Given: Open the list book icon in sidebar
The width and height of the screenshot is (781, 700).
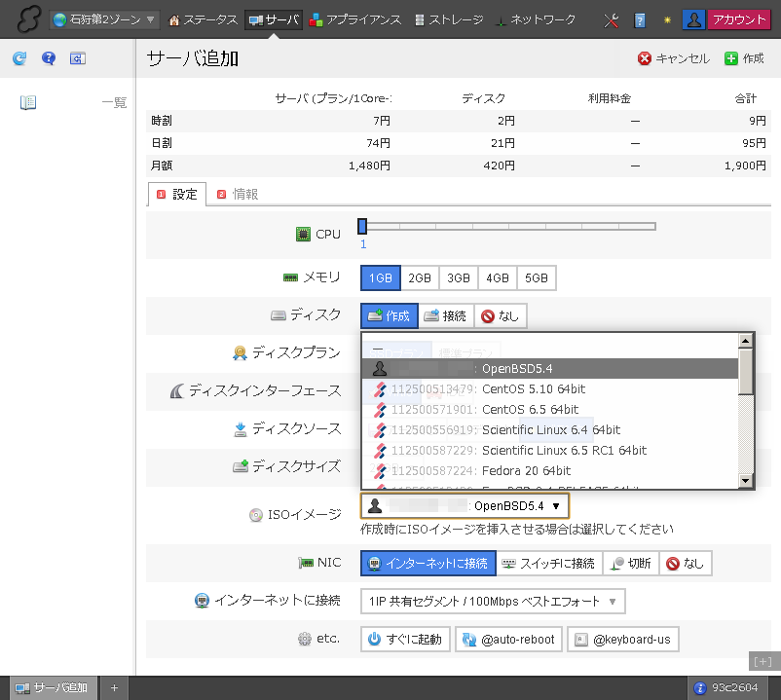Looking at the screenshot, I should (28, 102).
